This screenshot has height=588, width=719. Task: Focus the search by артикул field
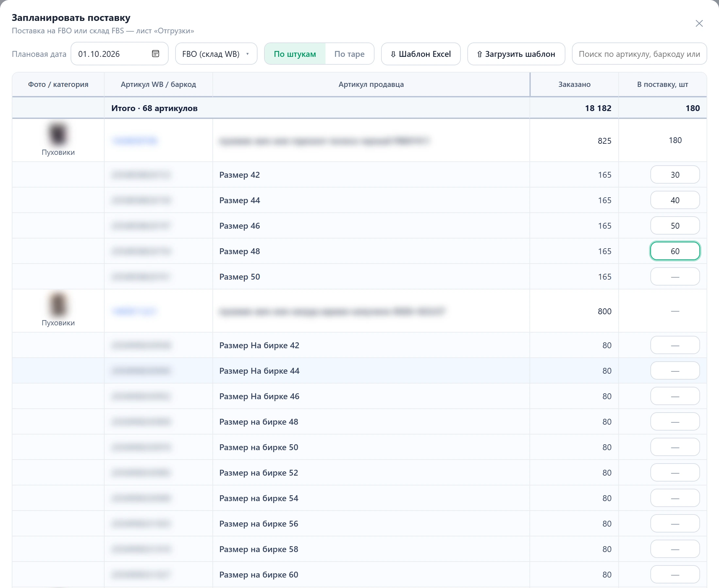tap(639, 54)
